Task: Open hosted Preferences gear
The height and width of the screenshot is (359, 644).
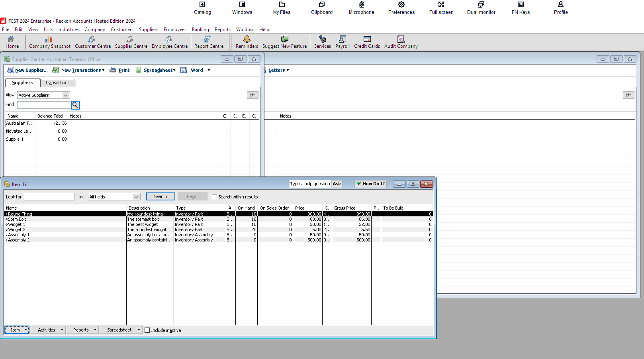Action: 401,8
